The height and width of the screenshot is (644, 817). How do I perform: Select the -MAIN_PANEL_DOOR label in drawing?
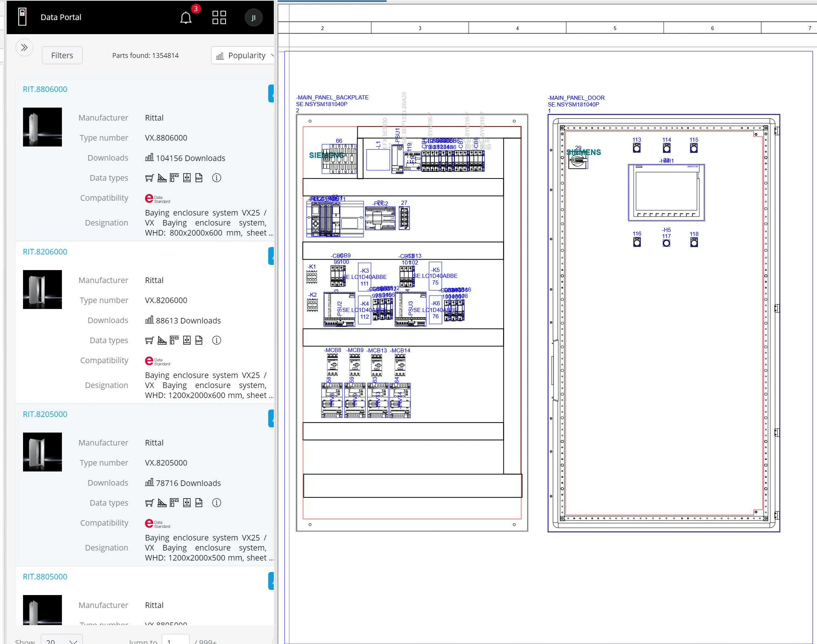pyautogui.click(x=576, y=98)
